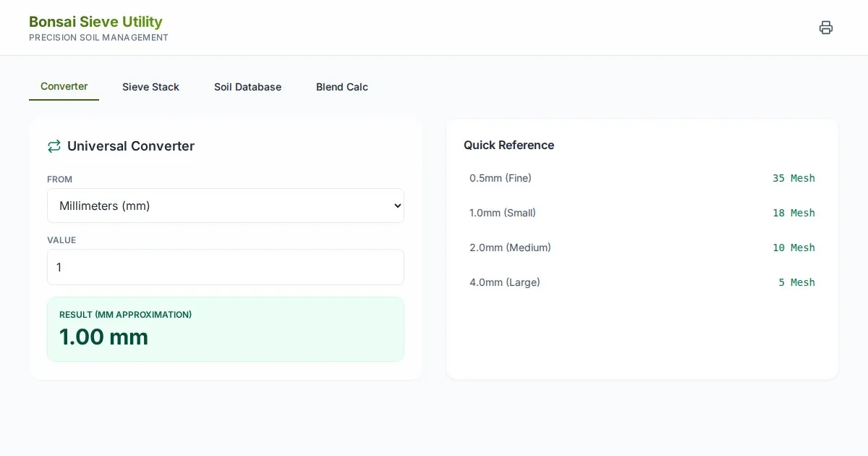Image resolution: width=868 pixels, height=456 pixels.
Task: Click the 5 Mesh value
Action: point(796,282)
